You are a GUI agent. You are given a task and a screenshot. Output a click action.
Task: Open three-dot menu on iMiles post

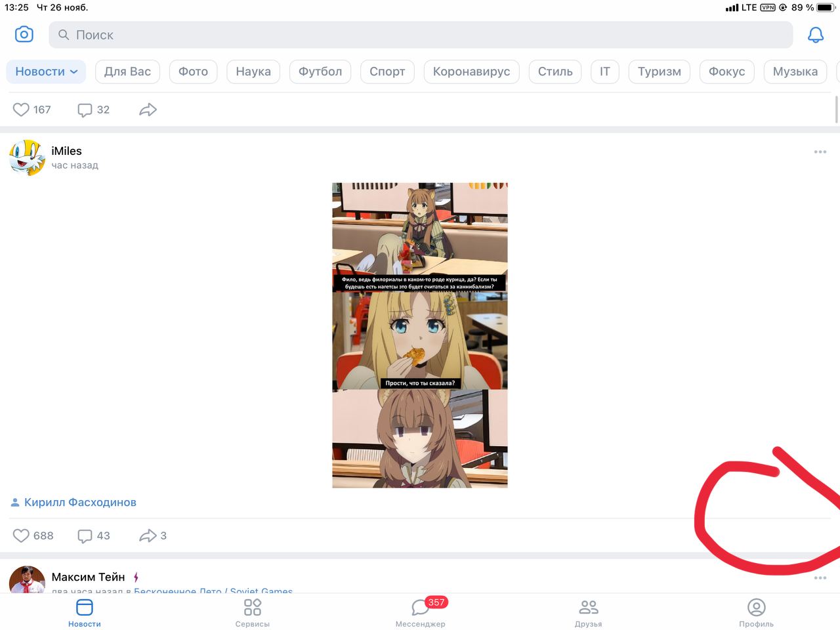coord(820,152)
